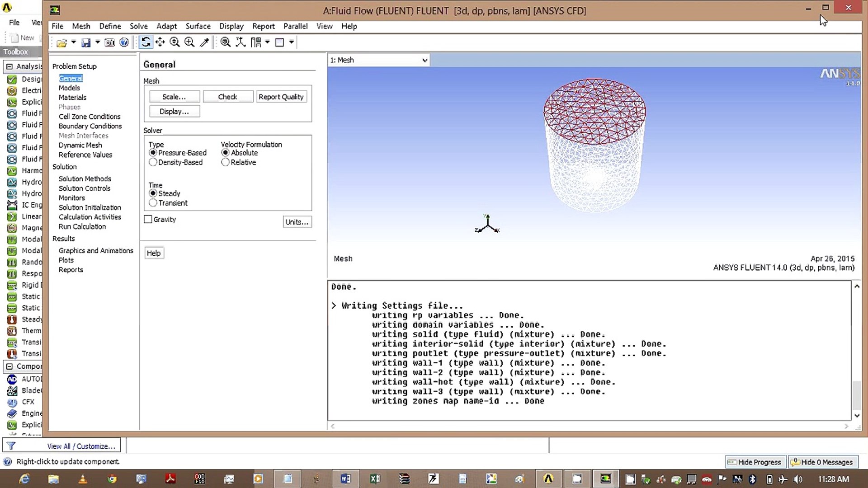Open Excel from the taskbar
The height and width of the screenshot is (488, 868).
[x=375, y=479]
